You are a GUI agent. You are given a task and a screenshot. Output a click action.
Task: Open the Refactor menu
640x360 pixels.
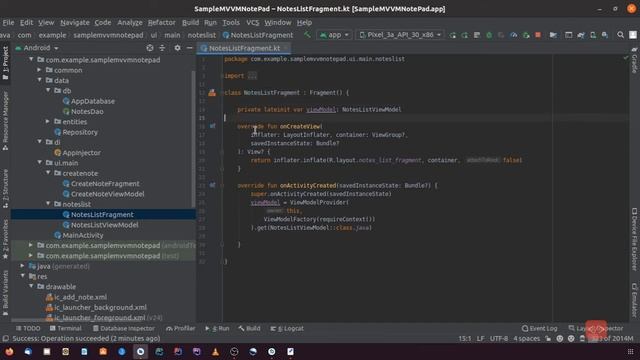coord(162,22)
